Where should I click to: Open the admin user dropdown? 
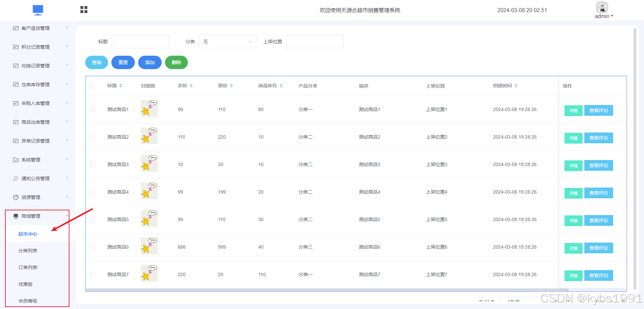(604, 16)
